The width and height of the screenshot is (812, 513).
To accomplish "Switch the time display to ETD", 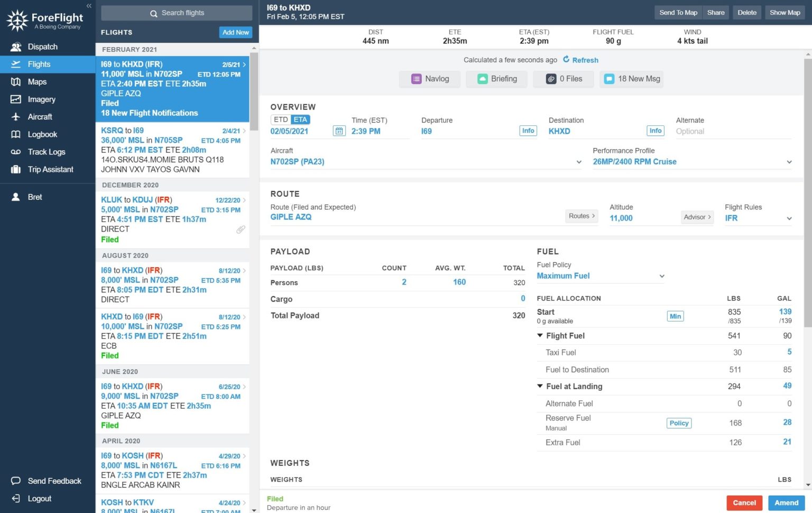I will pyautogui.click(x=280, y=119).
